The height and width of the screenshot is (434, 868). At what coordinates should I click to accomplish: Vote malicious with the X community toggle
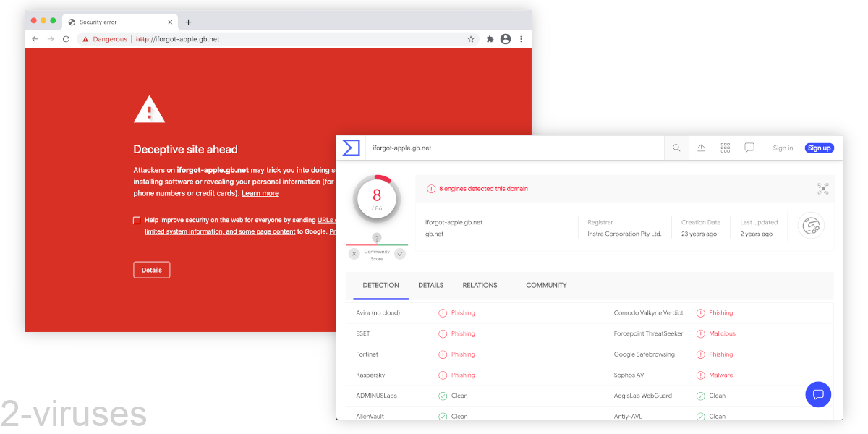tap(354, 254)
